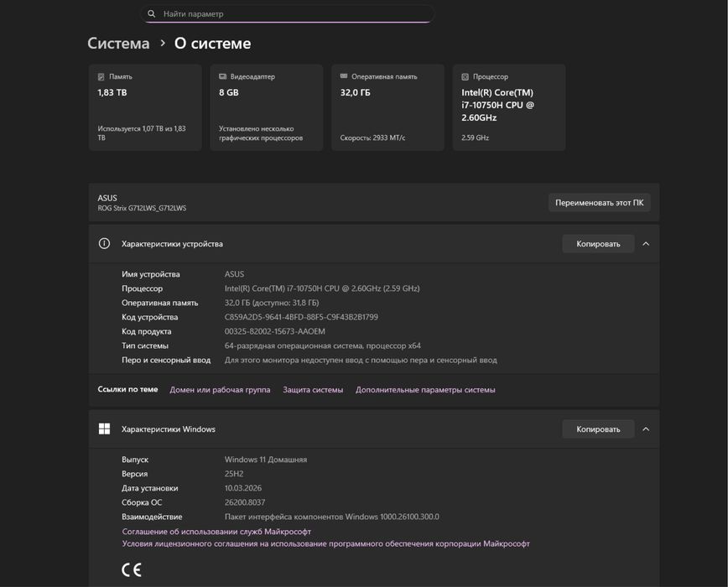Click the CE mark icon

click(132, 569)
